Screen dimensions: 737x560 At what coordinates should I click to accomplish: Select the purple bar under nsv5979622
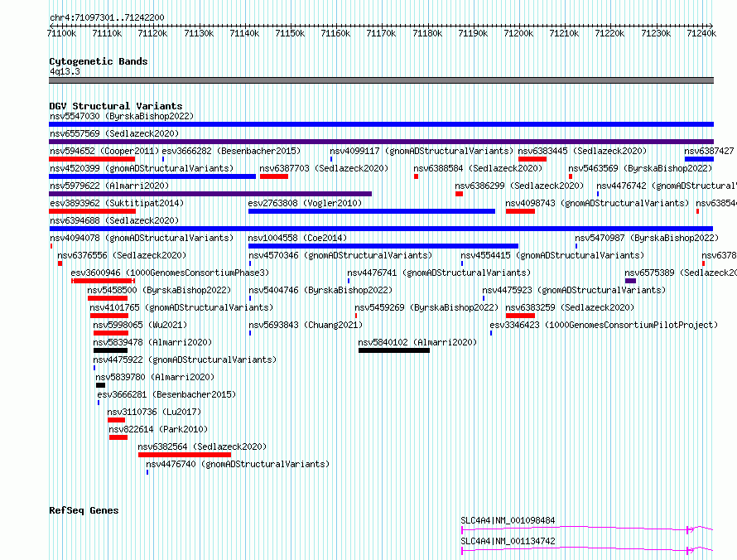(210, 194)
